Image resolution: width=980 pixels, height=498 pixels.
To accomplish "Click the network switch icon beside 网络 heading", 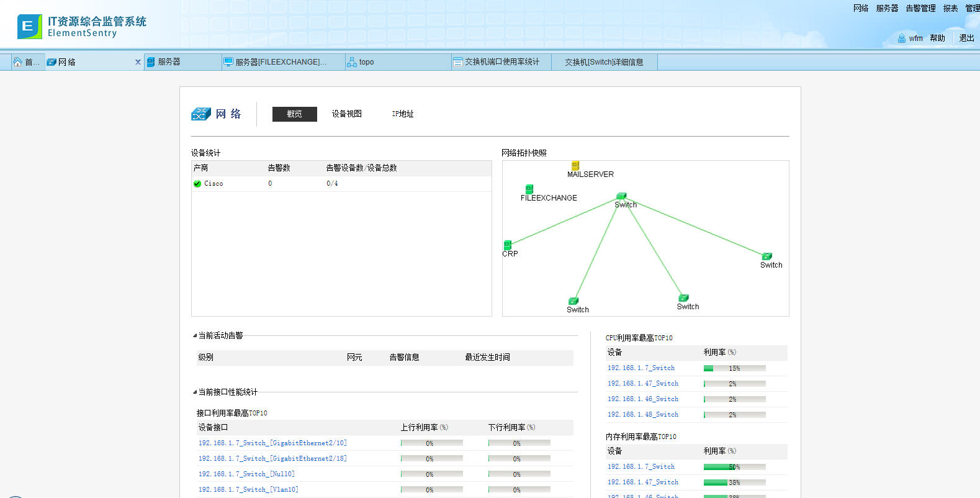I will pos(201,114).
